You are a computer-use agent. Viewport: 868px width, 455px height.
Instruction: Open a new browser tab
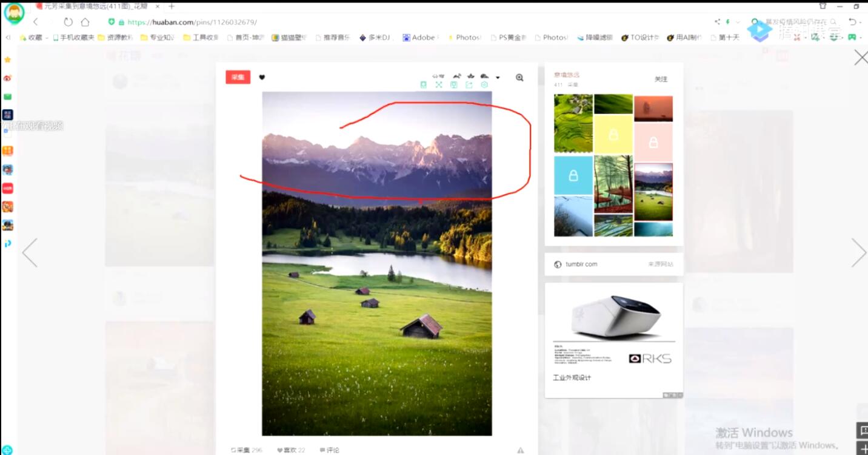[172, 6]
